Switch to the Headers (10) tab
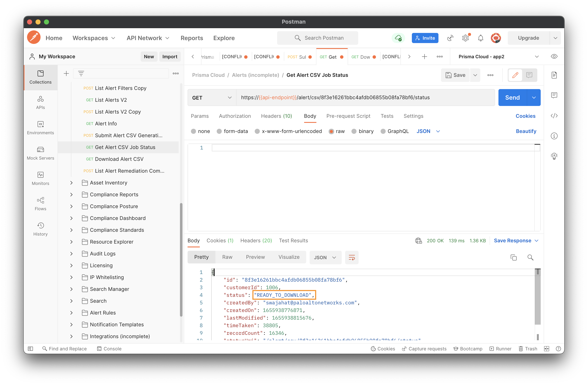The height and width of the screenshot is (385, 588). coord(276,116)
